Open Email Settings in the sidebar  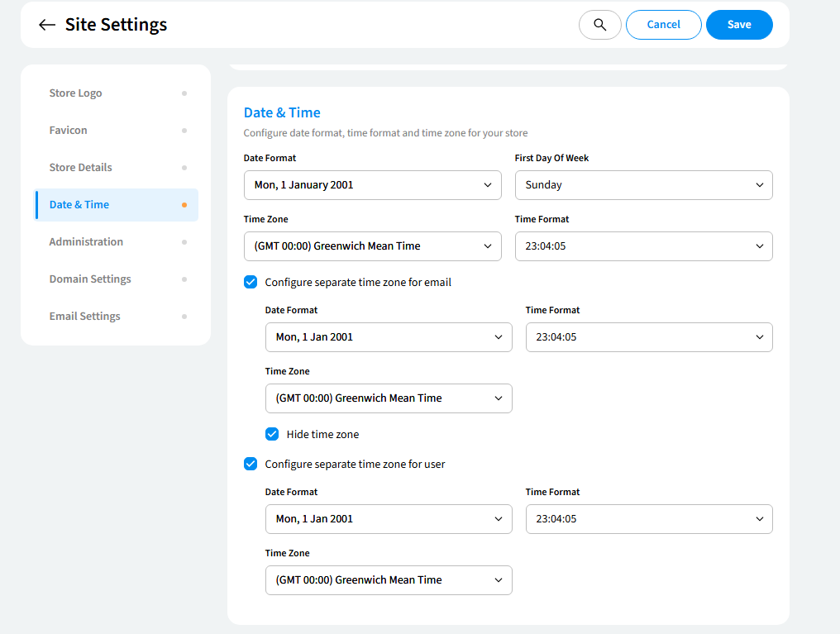(x=84, y=317)
